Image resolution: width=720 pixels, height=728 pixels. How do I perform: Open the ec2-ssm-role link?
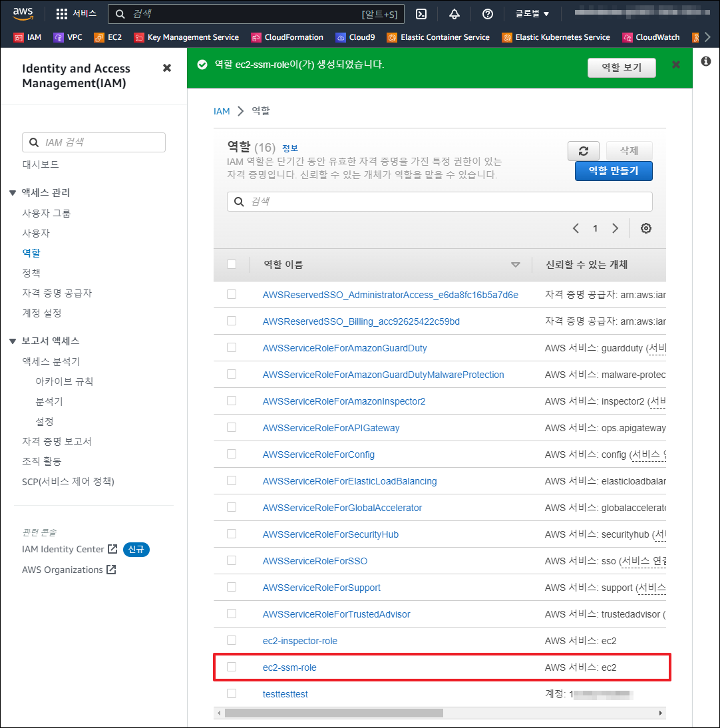point(289,667)
